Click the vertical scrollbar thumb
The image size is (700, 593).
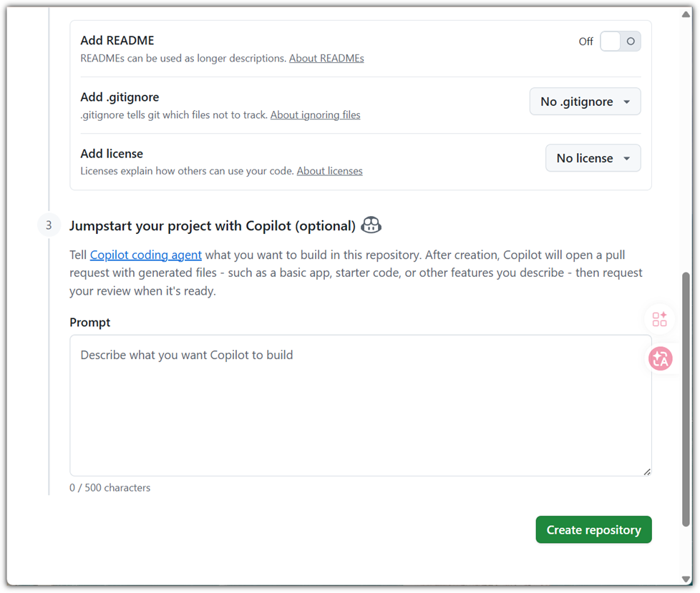pos(686,400)
